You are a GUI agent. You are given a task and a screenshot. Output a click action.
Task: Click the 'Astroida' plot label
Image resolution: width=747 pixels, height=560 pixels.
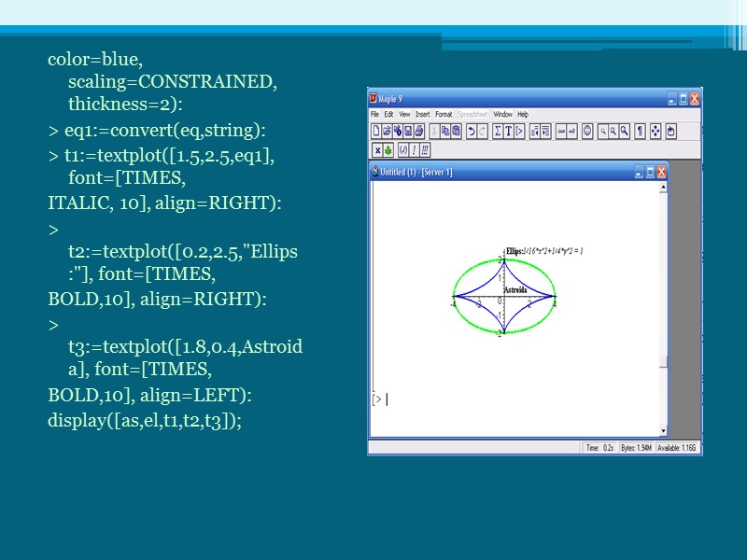[x=515, y=290]
